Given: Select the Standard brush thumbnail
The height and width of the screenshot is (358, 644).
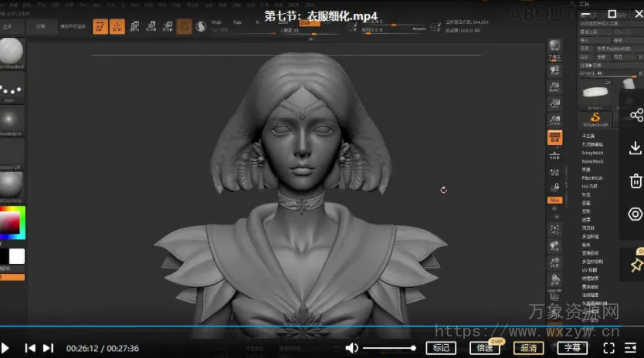Looking at the screenshot, I should pyautogui.click(x=12, y=52).
